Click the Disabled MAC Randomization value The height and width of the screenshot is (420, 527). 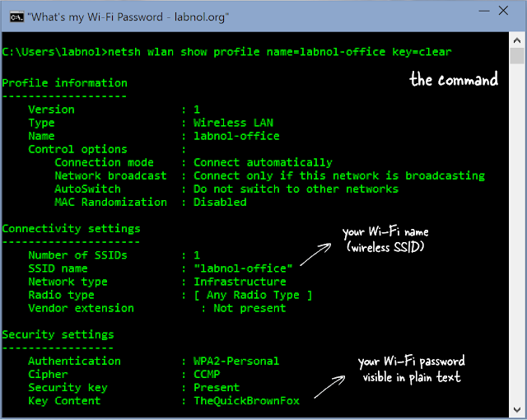click(x=220, y=202)
